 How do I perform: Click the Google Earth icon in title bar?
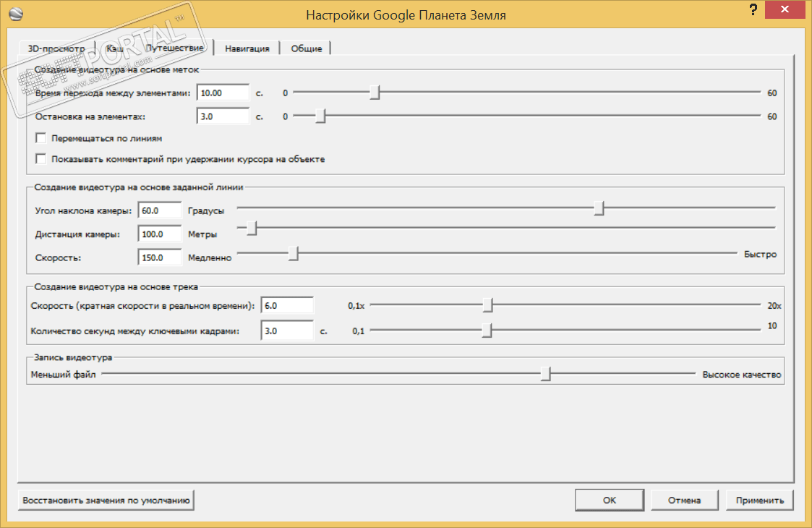pos(16,14)
